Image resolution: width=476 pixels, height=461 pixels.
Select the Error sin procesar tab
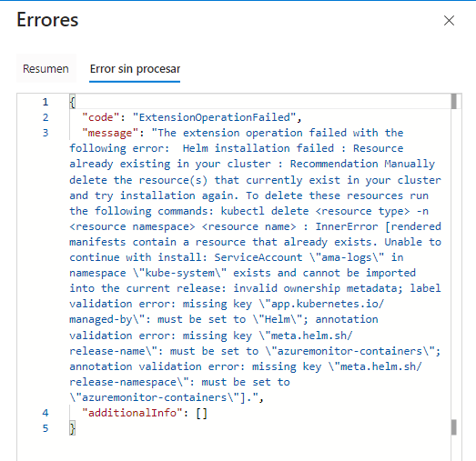point(135,68)
